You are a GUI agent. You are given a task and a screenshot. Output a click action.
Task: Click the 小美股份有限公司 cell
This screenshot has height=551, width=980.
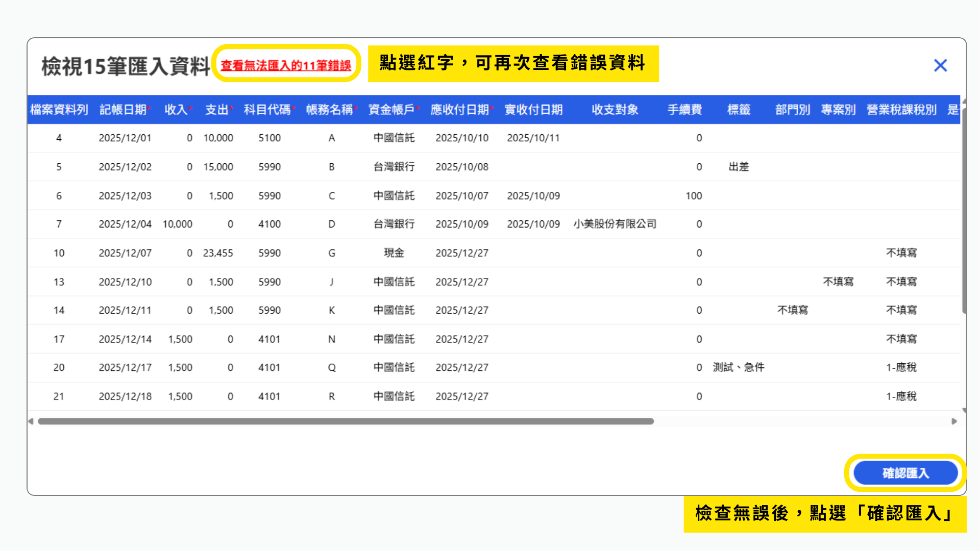pos(615,224)
